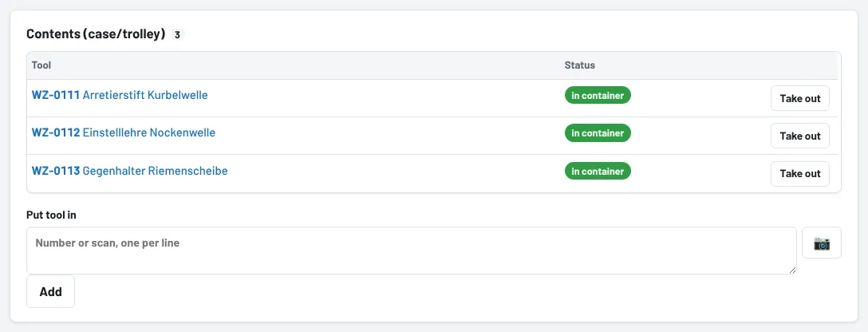Open the WZ-0112 Einstelllehre Nockenwelle link
The image size is (868, 332).
point(124,132)
